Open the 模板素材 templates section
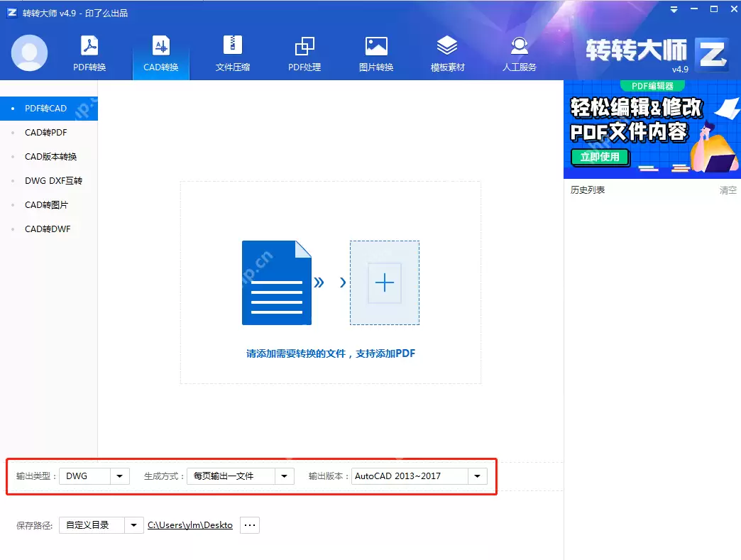This screenshot has height=560, width=741. 447,53
